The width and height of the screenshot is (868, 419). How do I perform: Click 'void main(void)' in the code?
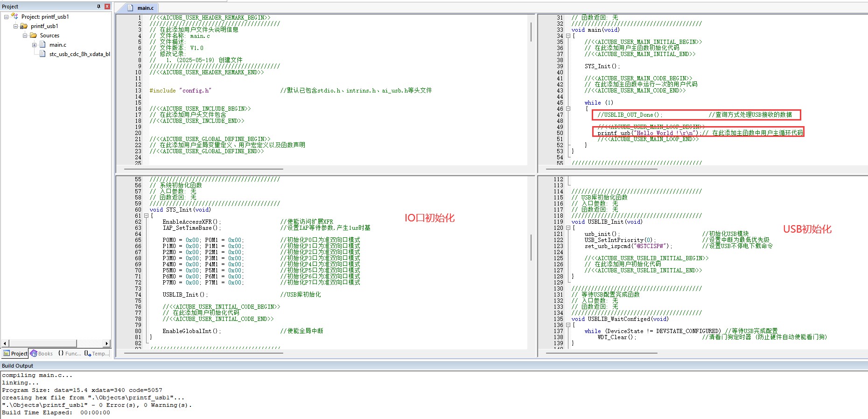tap(595, 30)
